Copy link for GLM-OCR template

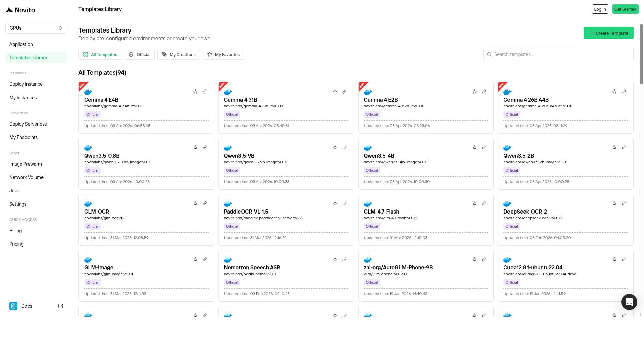[205, 203]
